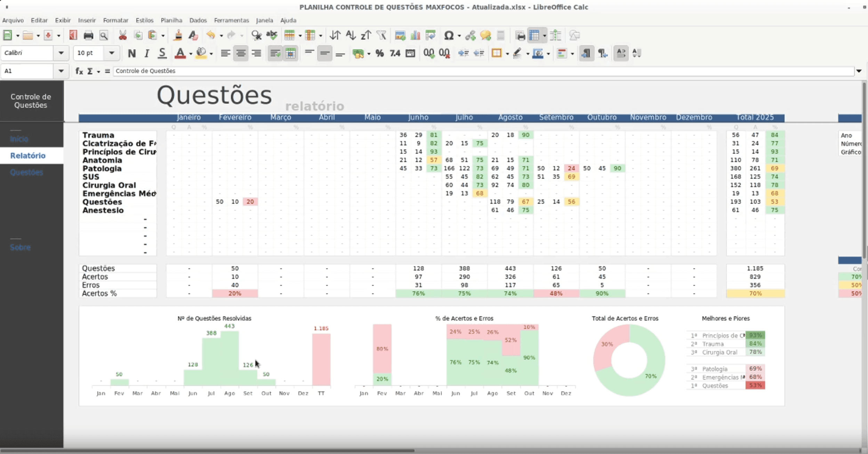Open the Name Box A1 dropdown arrow

point(61,71)
